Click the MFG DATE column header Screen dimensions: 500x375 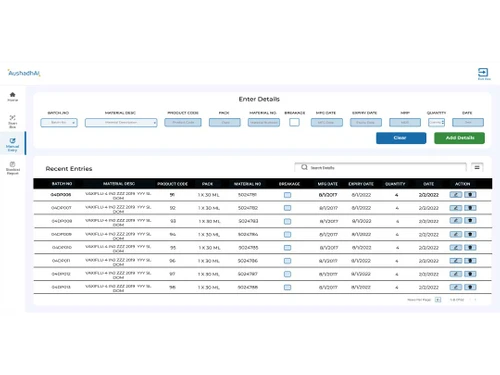(x=328, y=184)
